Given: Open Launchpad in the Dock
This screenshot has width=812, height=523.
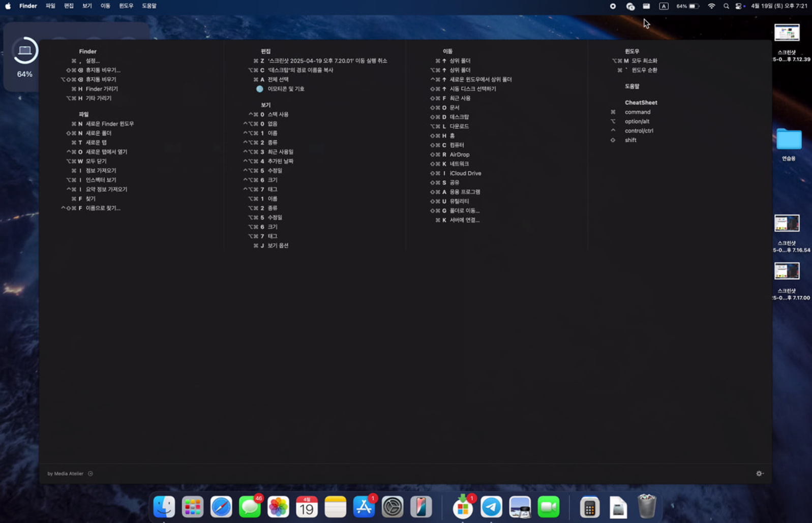Looking at the screenshot, I should [x=193, y=507].
